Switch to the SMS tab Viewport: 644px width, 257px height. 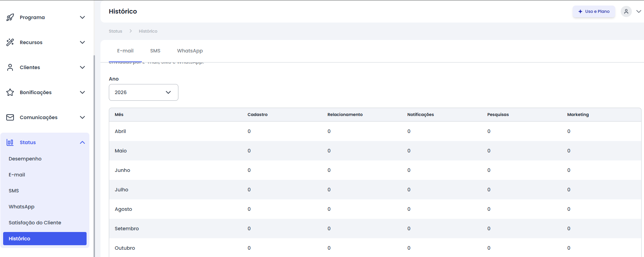(155, 51)
